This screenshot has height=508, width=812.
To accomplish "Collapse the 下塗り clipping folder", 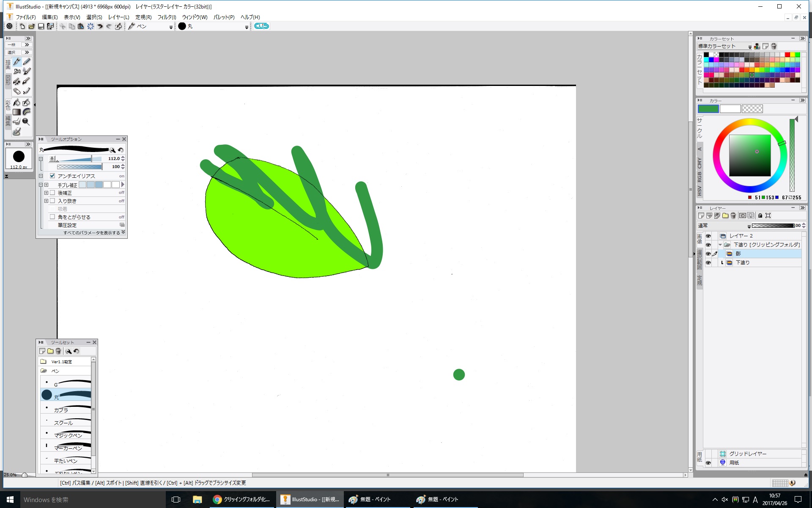I will pyautogui.click(x=720, y=245).
